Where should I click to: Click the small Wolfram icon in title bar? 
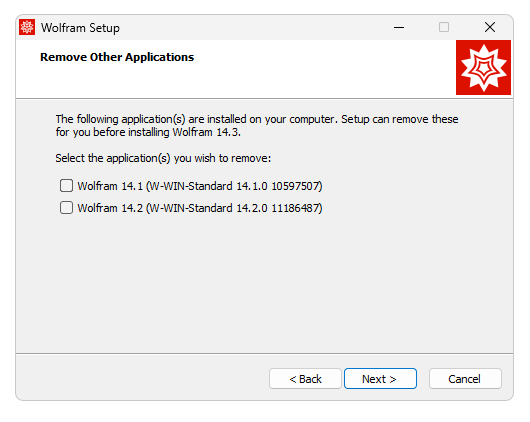pos(27,27)
